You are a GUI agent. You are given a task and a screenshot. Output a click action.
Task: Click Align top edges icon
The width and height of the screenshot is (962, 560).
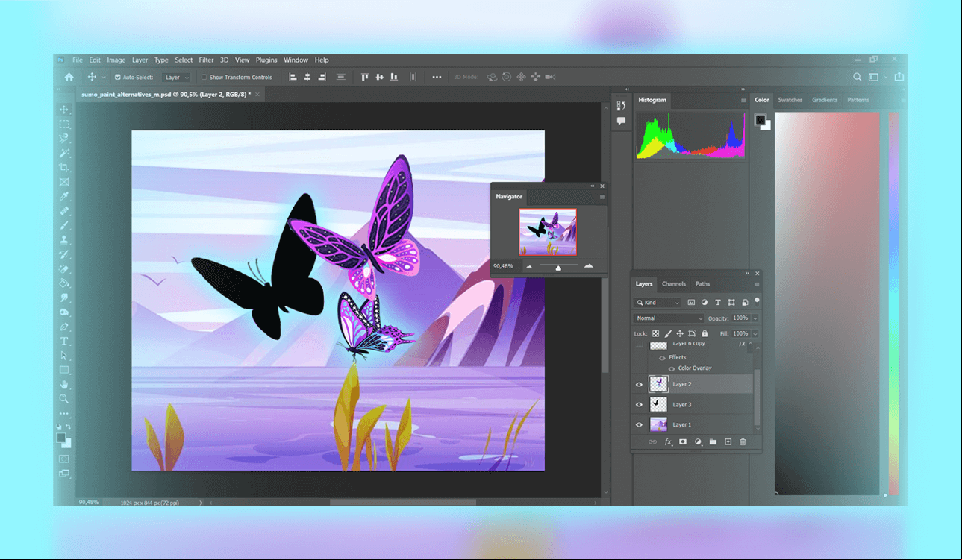[365, 77]
